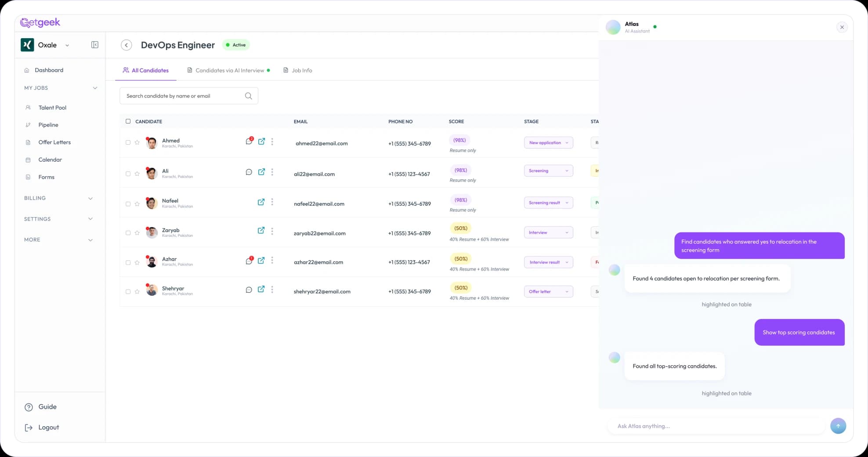Tick the checkbox for Ali
This screenshot has height=457, width=868.
click(x=128, y=174)
